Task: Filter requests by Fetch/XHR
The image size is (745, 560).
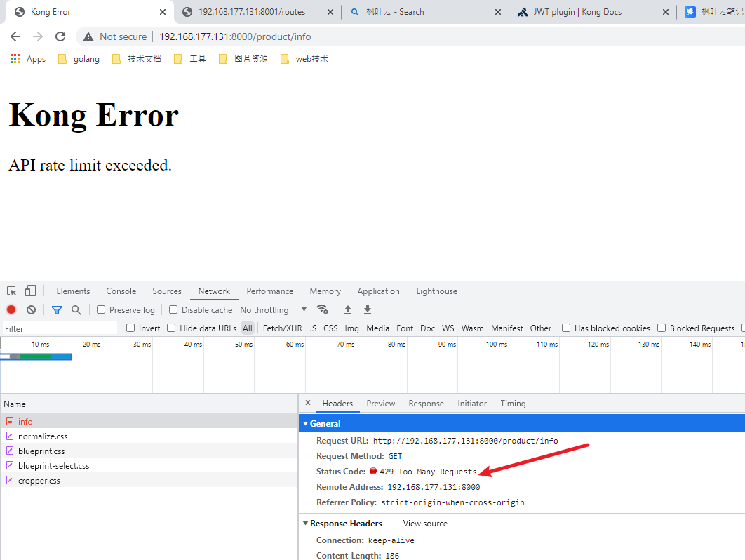Action: point(282,328)
